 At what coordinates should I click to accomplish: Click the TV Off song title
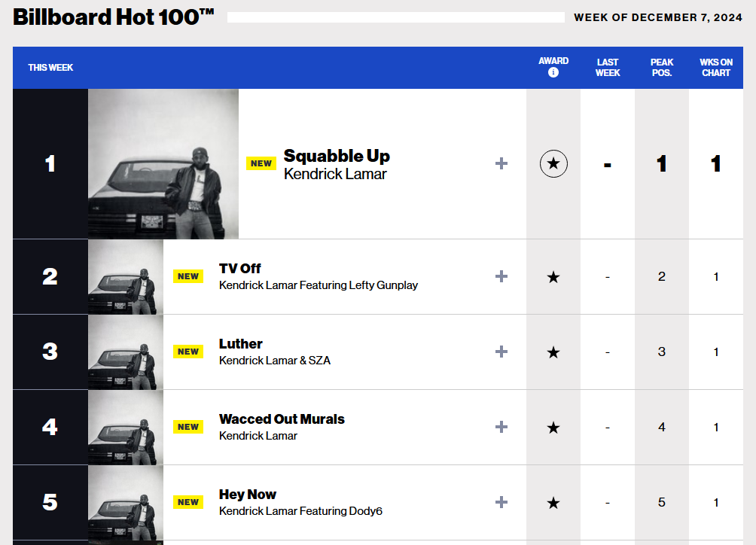point(239,269)
